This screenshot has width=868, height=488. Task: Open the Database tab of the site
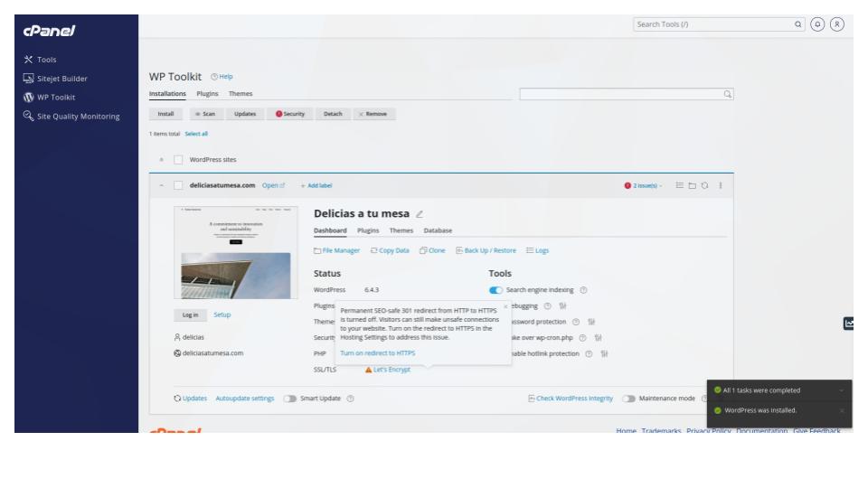click(438, 230)
